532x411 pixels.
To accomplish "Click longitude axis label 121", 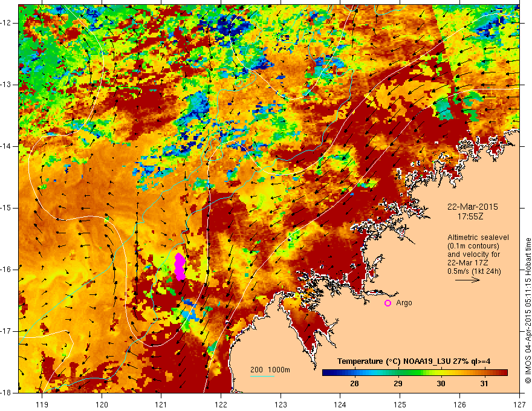I will [161, 404].
